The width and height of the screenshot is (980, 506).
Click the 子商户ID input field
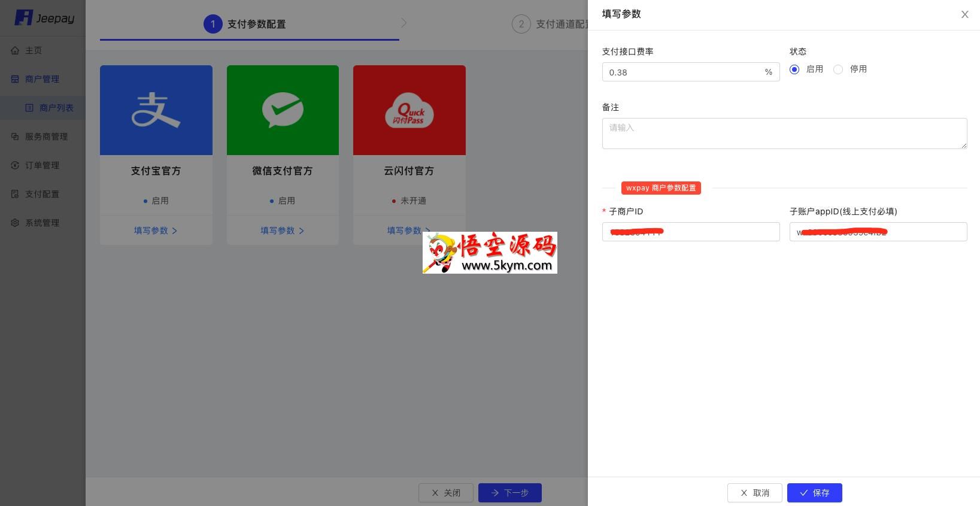(691, 232)
